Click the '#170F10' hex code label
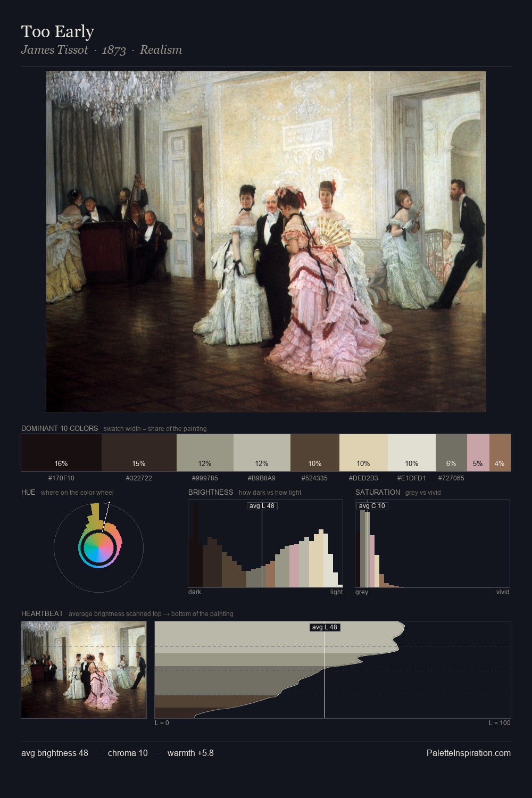 [61, 478]
